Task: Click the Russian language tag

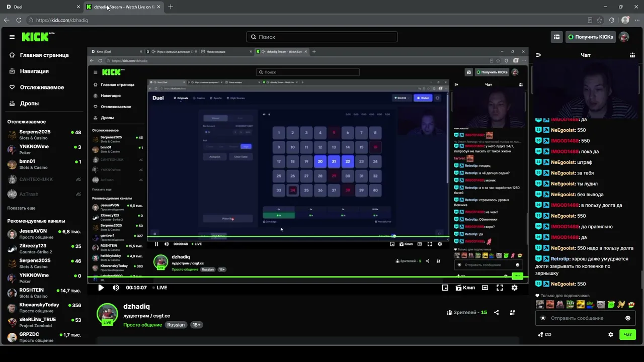Action: pyautogui.click(x=176, y=325)
